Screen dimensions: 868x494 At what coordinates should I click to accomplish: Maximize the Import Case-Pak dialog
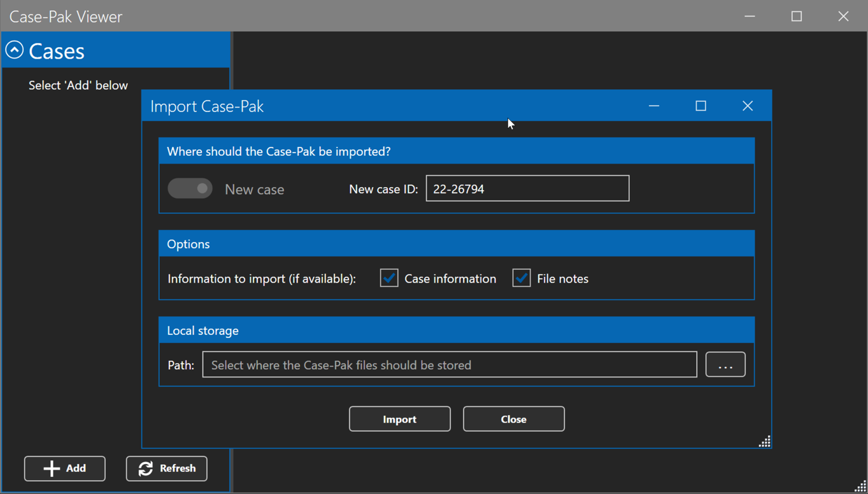point(701,106)
